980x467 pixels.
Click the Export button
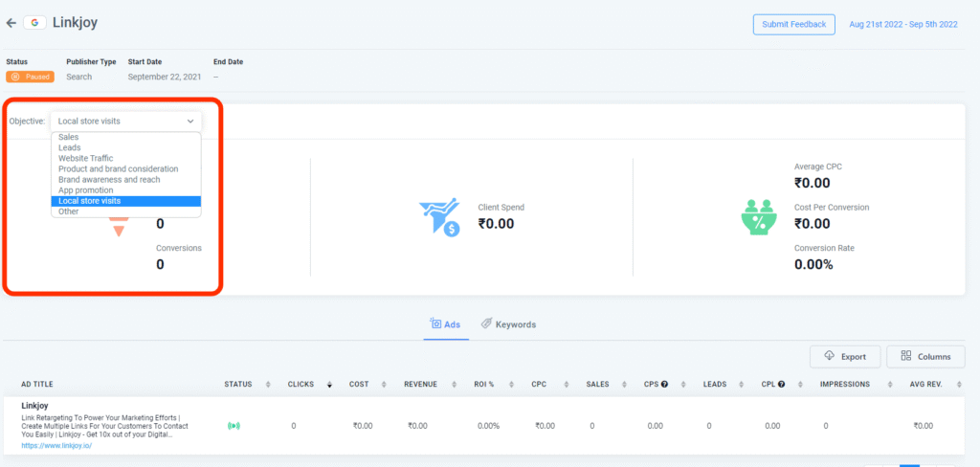click(844, 357)
